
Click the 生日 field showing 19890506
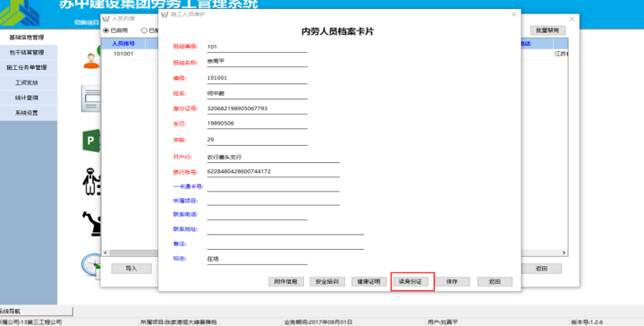pyautogui.click(x=257, y=124)
